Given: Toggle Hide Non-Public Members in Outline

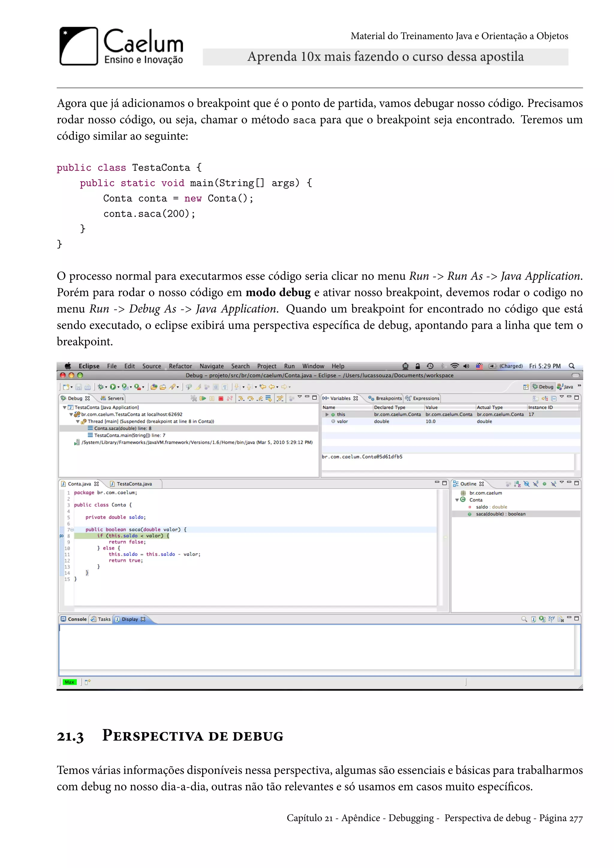Looking at the screenshot, I should click(x=544, y=484).
